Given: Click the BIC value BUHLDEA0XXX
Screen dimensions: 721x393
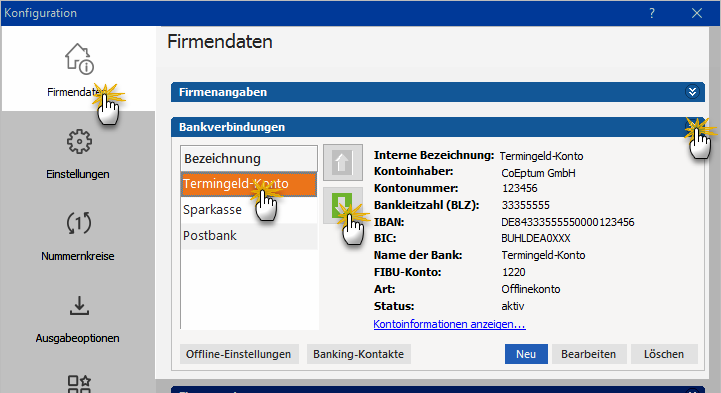Looking at the screenshot, I should tap(536, 239).
